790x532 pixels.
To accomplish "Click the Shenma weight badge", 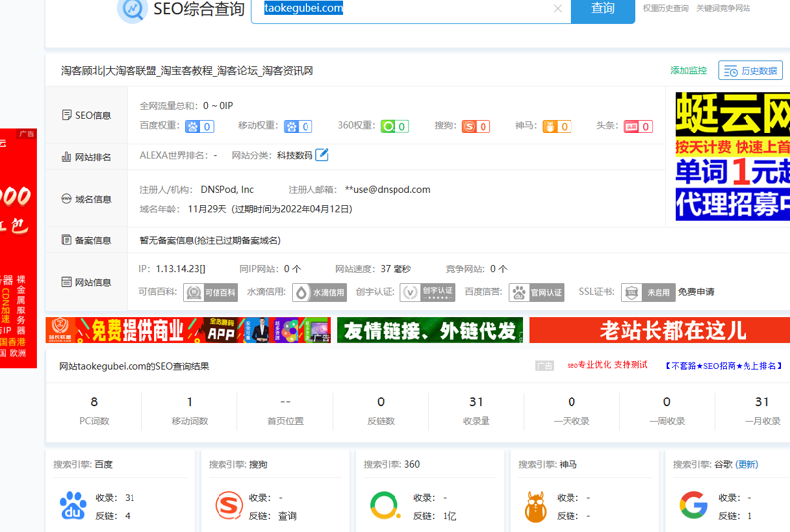I will point(557,126).
